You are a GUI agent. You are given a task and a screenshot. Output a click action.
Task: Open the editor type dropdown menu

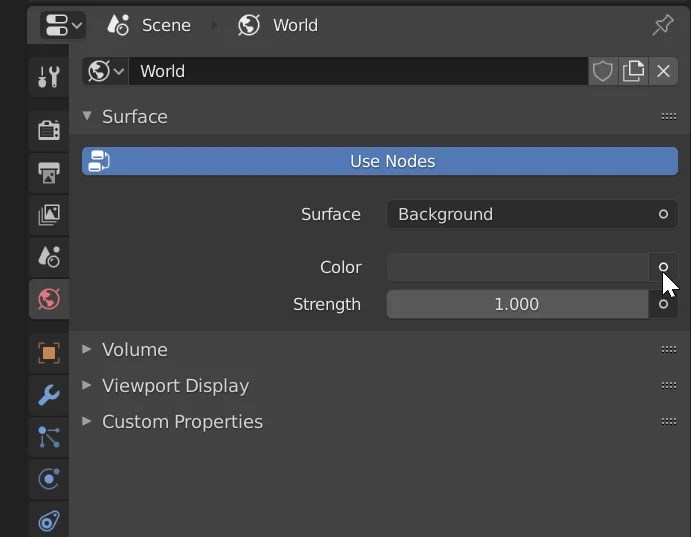pos(63,25)
